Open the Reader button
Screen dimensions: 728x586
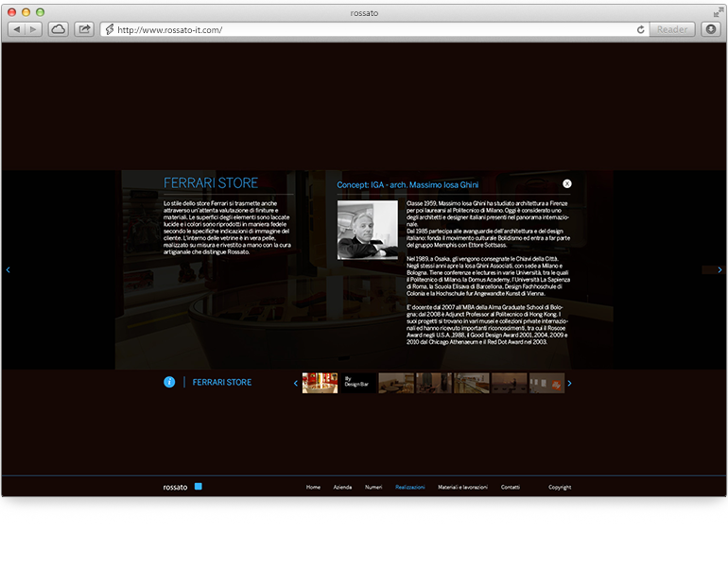pyautogui.click(x=672, y=29)
